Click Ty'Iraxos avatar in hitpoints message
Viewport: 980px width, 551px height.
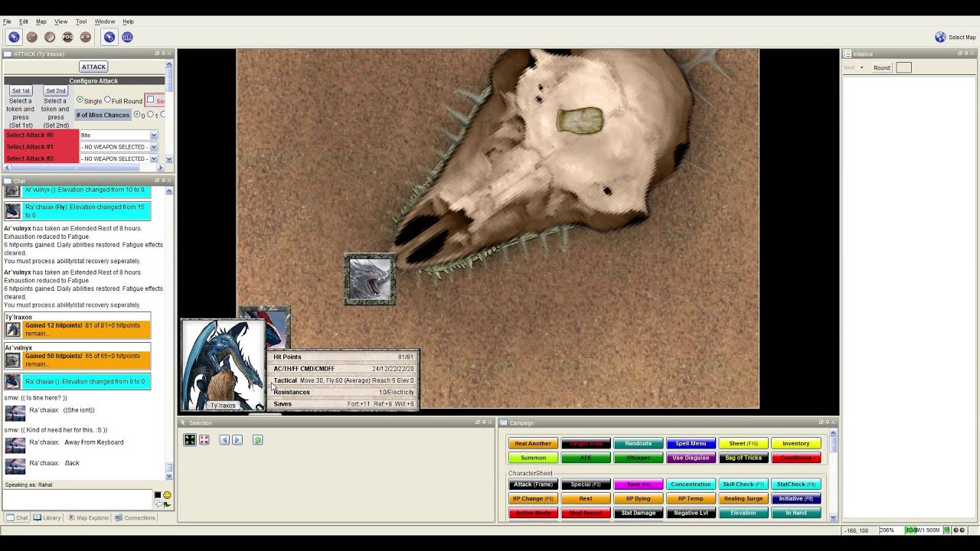tap(12, 330)
